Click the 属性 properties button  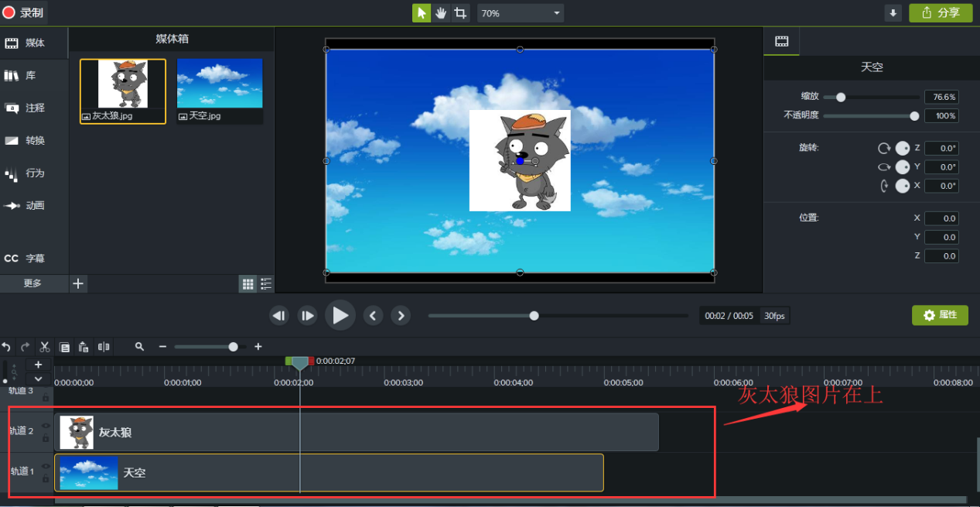click(940, 315)
